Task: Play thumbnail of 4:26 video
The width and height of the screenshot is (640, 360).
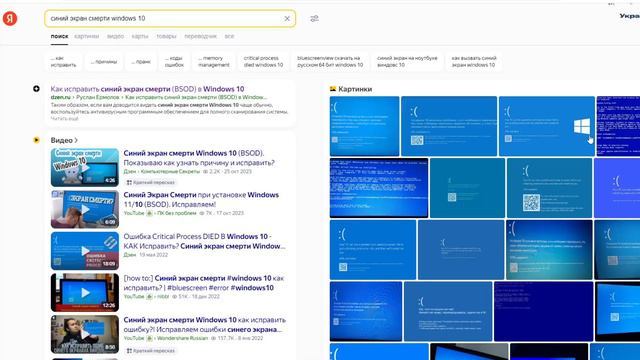Action: pos(85,167)
